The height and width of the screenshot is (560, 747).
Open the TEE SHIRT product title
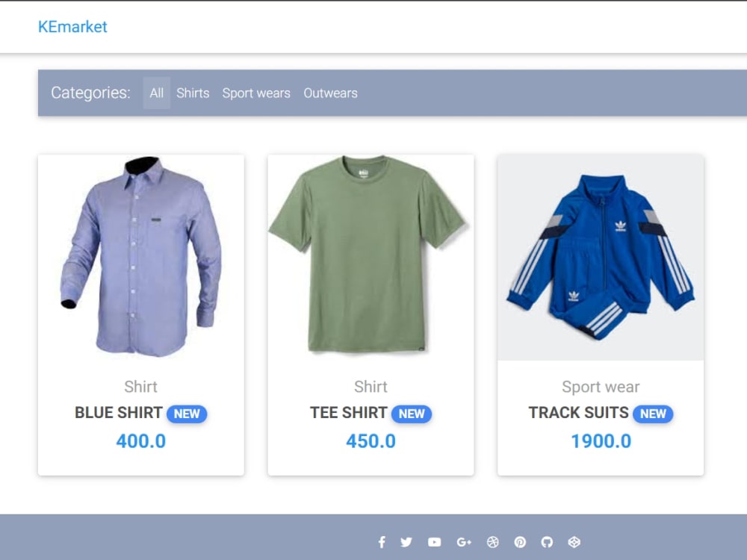[x=349, y=412]
